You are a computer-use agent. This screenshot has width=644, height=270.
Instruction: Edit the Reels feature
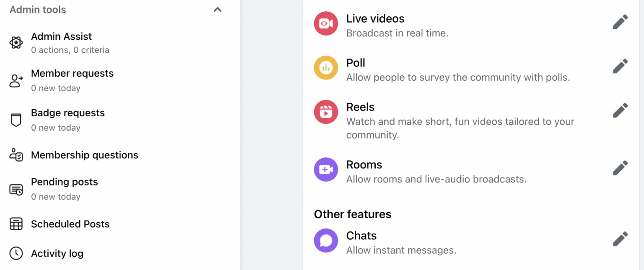(x=620, y=110)
